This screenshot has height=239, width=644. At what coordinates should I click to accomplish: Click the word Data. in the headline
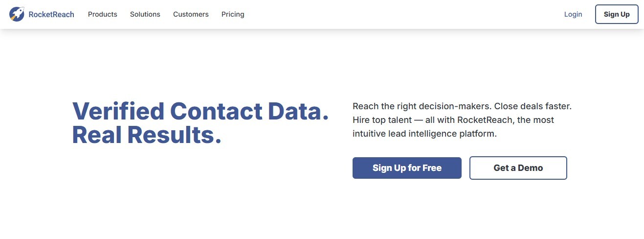(x=298, y=112)
